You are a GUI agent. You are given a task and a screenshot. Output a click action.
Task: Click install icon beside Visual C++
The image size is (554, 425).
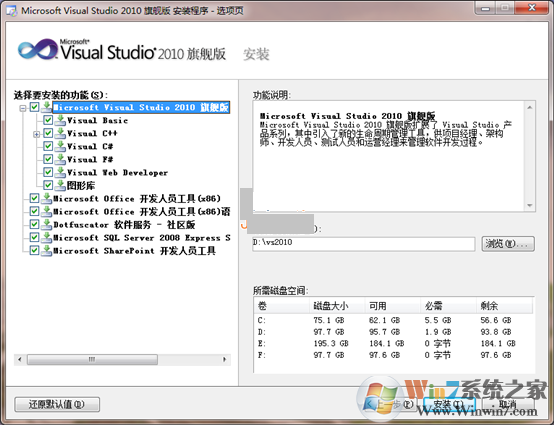(60, 133)
